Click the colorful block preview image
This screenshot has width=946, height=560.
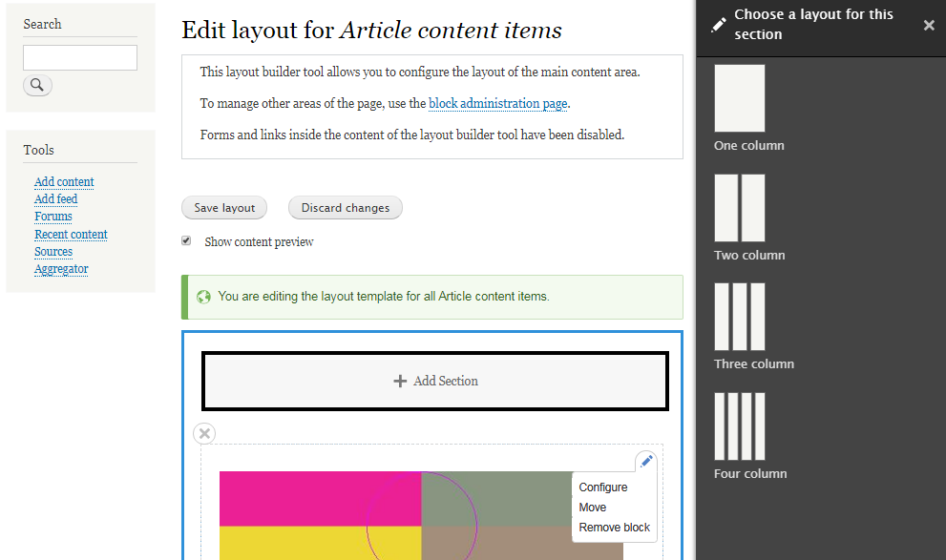[421, 515]
